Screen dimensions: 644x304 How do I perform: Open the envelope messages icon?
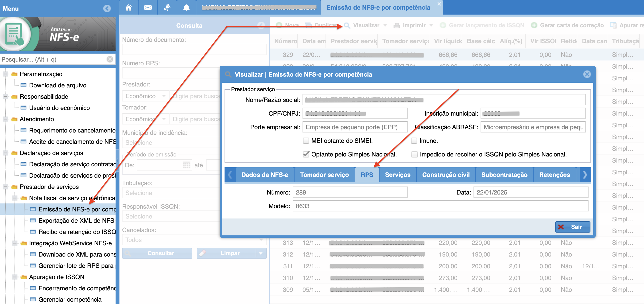click(148, 8)
